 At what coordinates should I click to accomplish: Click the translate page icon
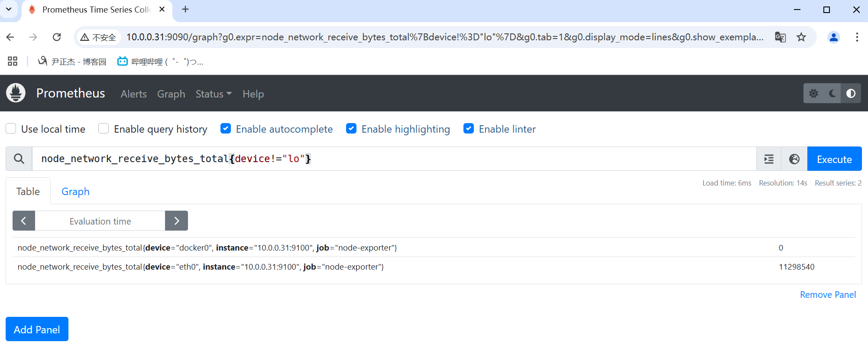[x=780, y=37]
